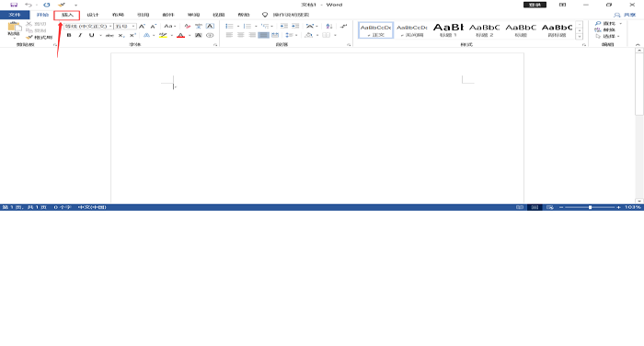Click in the Tell Me search box
The width and height of the screenshot is (644, 346).
tap(292, 15)
